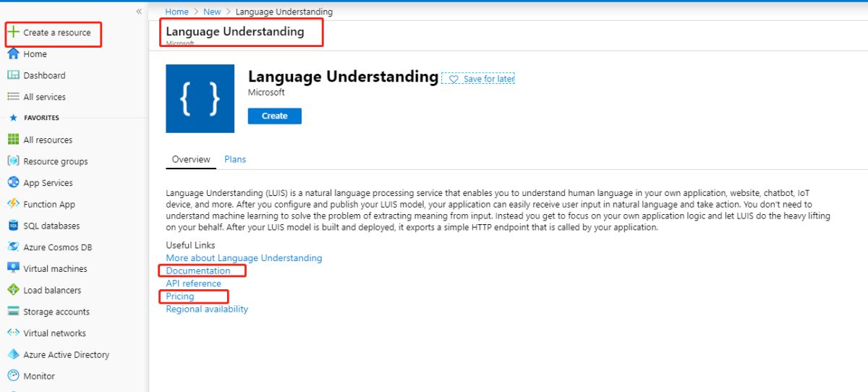Viewport: 868px width, 392px height.
Task: Switch to the Plans tab
Action: pos(235,159)
